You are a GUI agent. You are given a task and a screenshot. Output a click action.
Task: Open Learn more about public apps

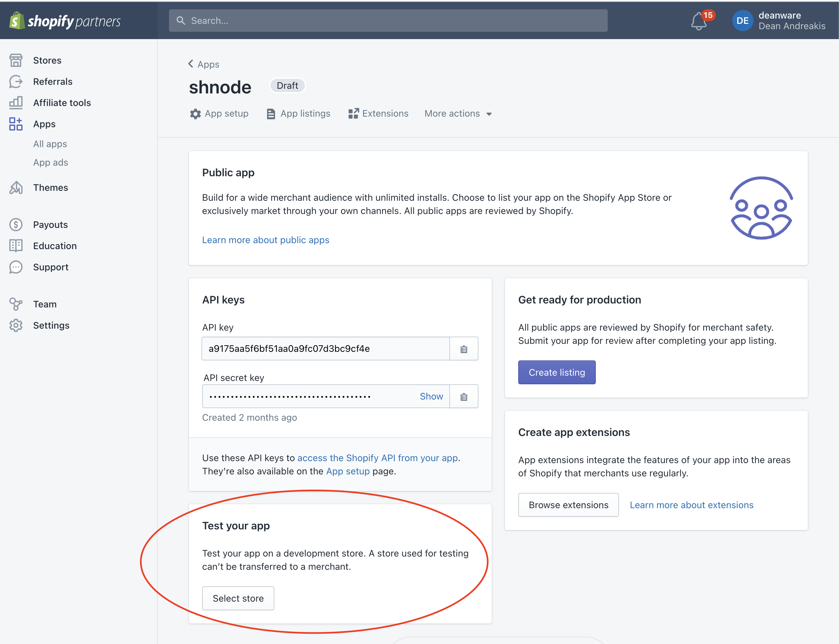coord(265,240)
